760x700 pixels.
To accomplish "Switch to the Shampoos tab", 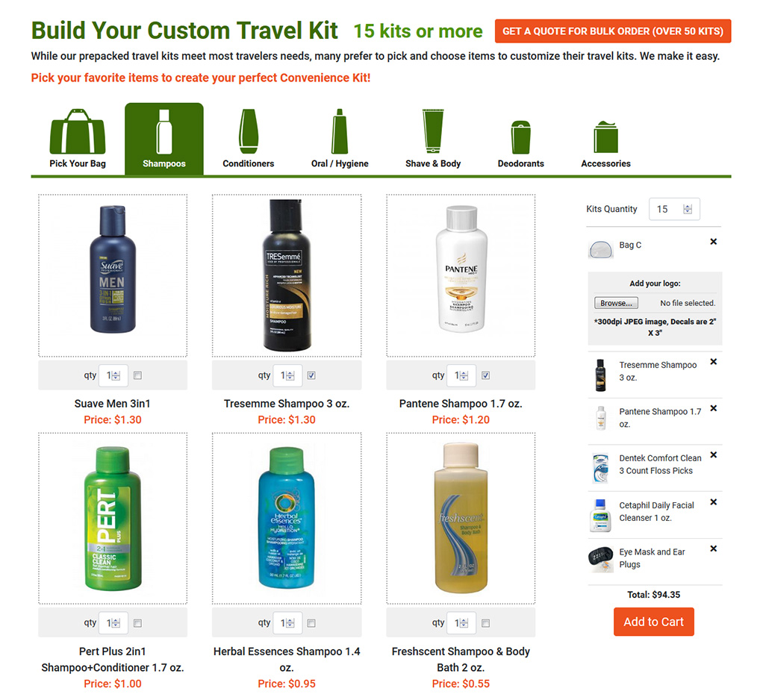I will click(x=163, y=139).
